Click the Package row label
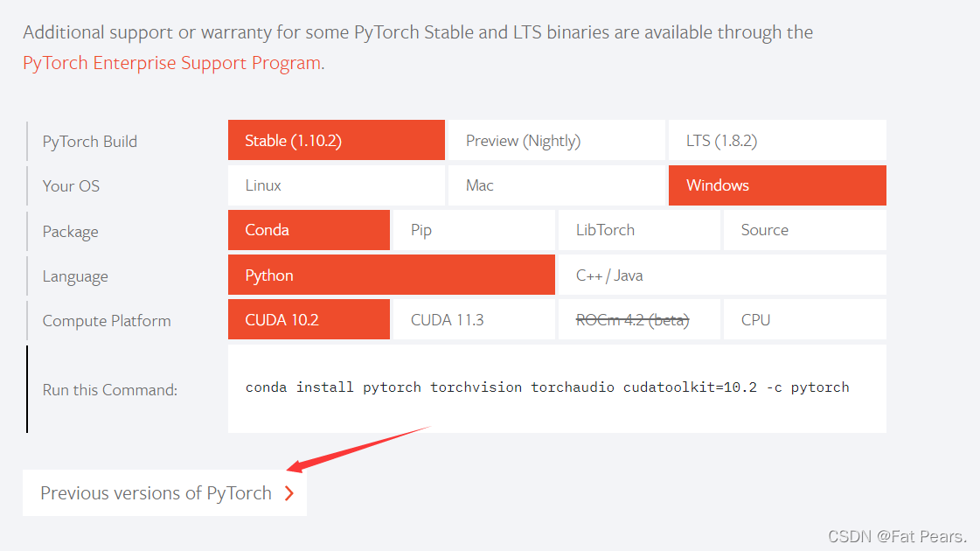This screenshot has height=551, width=980. click(70, 232)
